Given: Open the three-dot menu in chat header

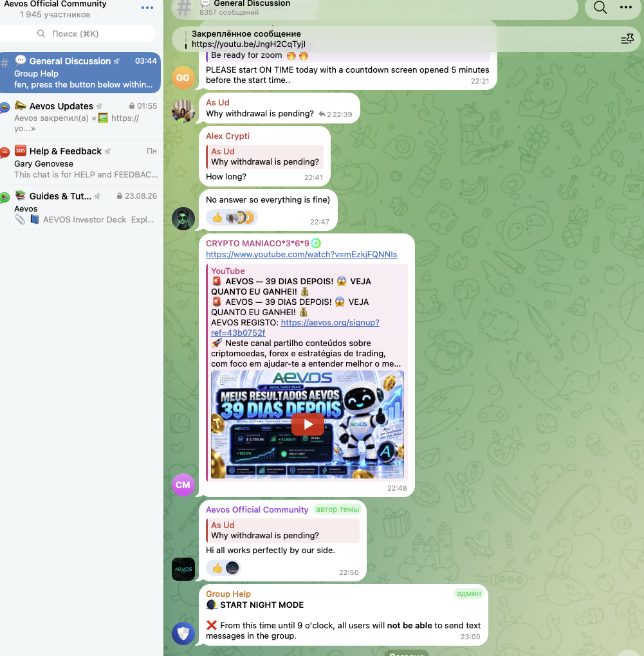Looking at the screenshot, I should click(x=625, y=7).
